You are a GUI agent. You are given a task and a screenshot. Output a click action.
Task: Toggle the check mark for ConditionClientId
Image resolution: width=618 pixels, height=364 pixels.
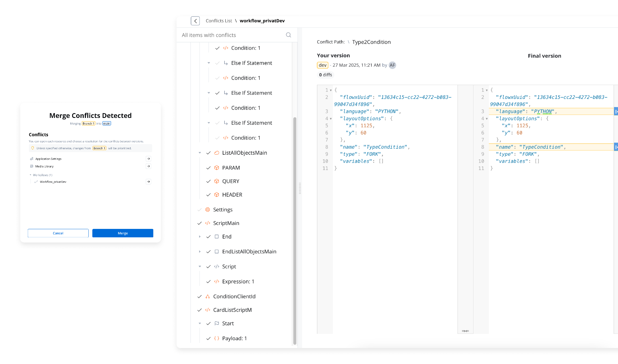click(x=199, y=296)
